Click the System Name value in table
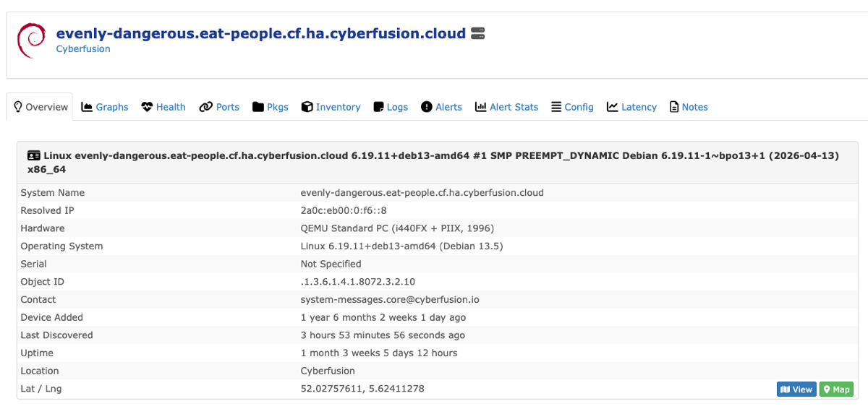 coord(422,193)
